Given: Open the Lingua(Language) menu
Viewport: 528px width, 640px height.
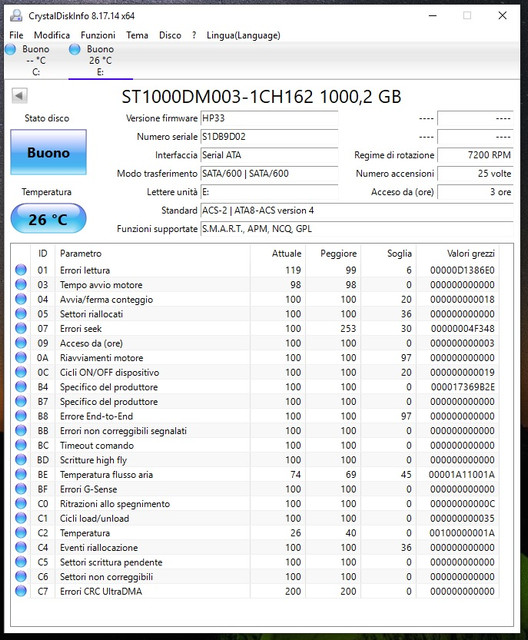Looking at the screenshot, I should 243,35.
